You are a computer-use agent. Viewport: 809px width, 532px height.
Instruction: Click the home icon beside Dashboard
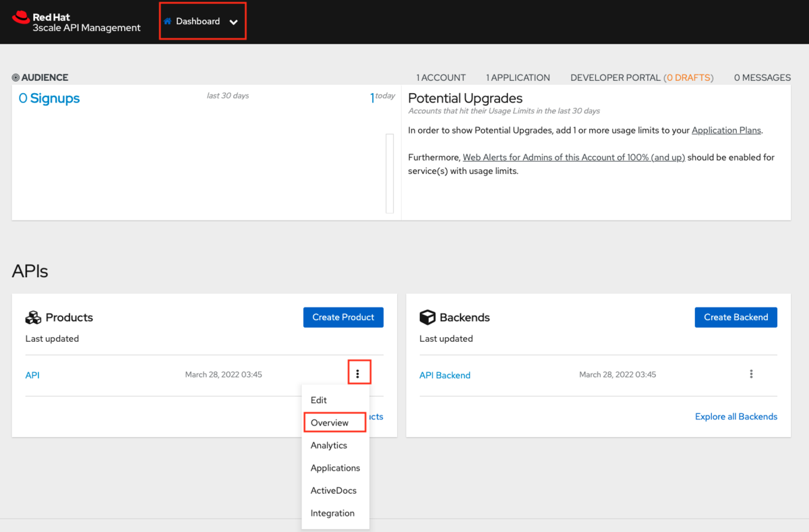pos(168,22)
